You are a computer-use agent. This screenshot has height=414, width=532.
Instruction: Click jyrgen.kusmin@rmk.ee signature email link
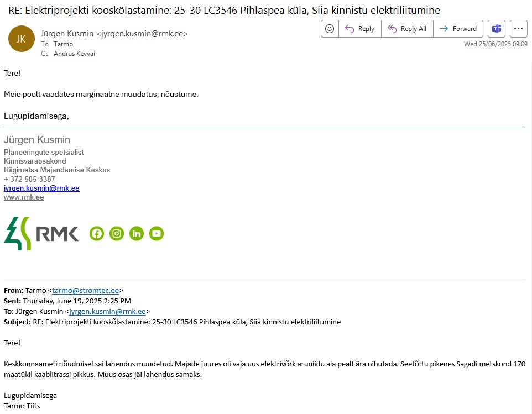41,188
